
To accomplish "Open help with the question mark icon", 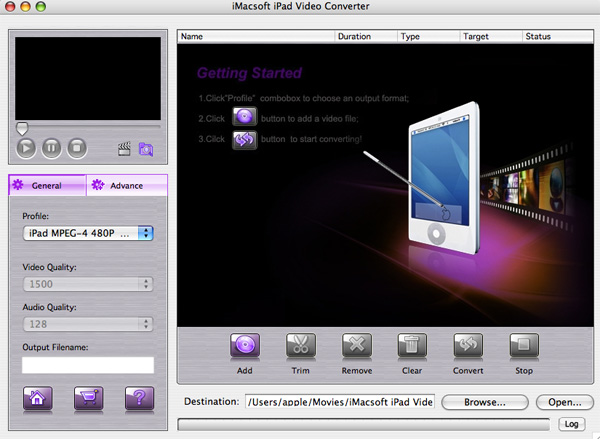I will point(140,399).
